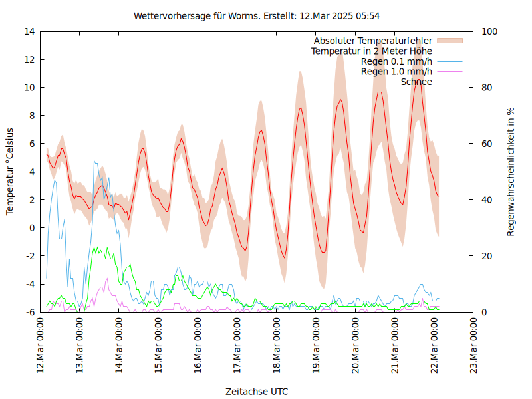This screenshot has width=532, height=399.
Task: Select the "Zeitachse UTC" axis title
Action: point(257,391)
